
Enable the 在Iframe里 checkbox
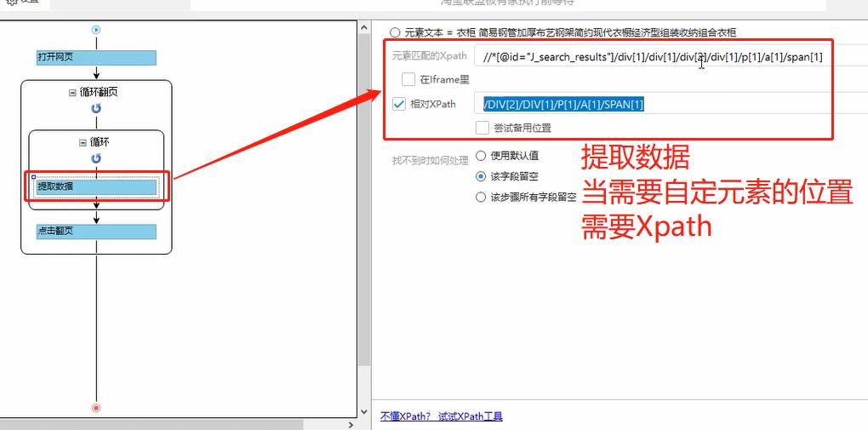tap(408, 80)
